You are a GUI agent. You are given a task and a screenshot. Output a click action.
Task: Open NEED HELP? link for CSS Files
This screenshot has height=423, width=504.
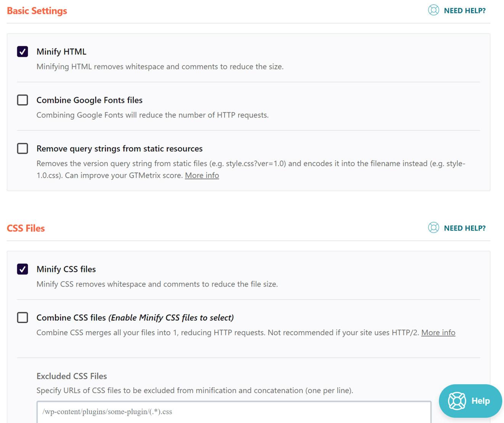[x=465, y=228]
